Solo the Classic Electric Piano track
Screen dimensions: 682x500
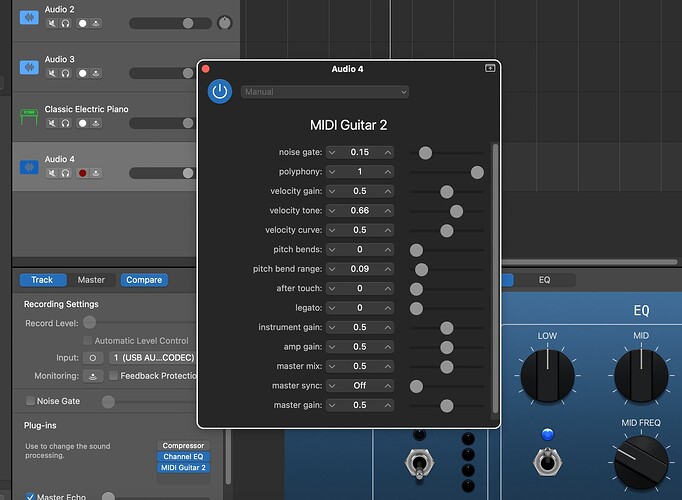(x=65, y=123)
